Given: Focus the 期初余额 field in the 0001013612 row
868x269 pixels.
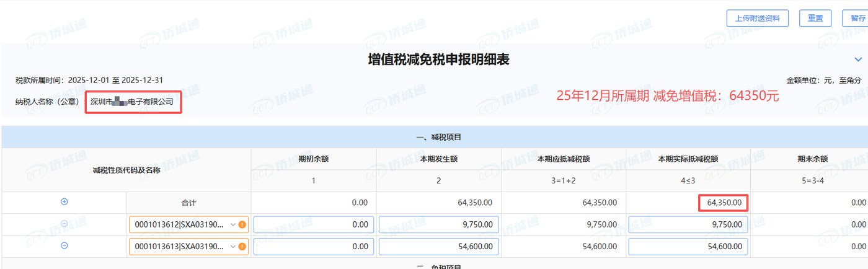Looking at the screenshot, I should 313,224.
